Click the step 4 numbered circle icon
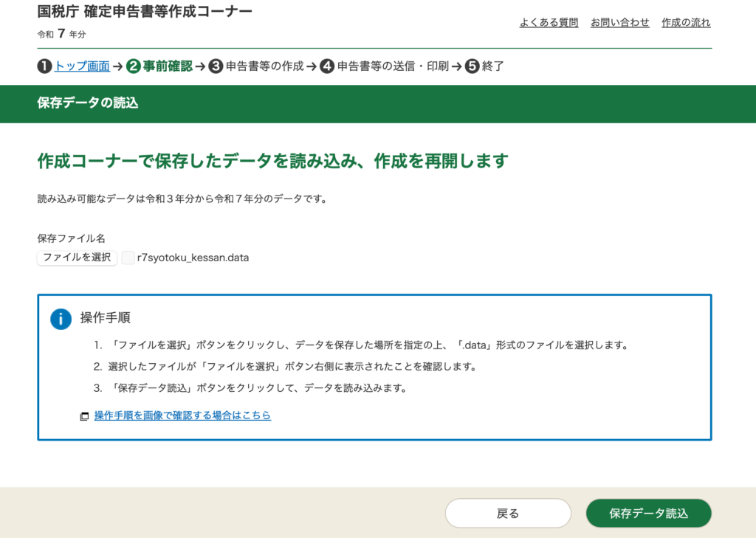 [328, 66]
